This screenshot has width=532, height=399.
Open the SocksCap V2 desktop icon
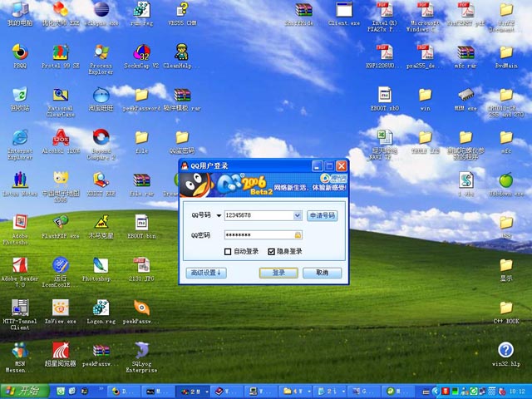(x=141, y=53)
